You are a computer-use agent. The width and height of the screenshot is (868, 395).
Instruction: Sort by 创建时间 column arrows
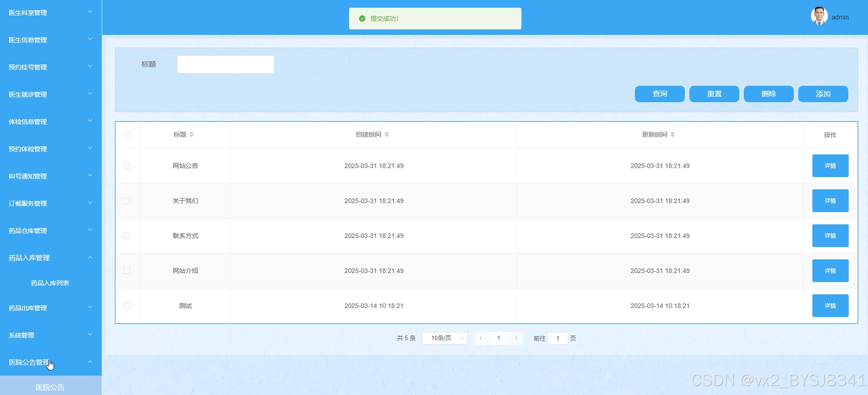[x=386, y=135]
